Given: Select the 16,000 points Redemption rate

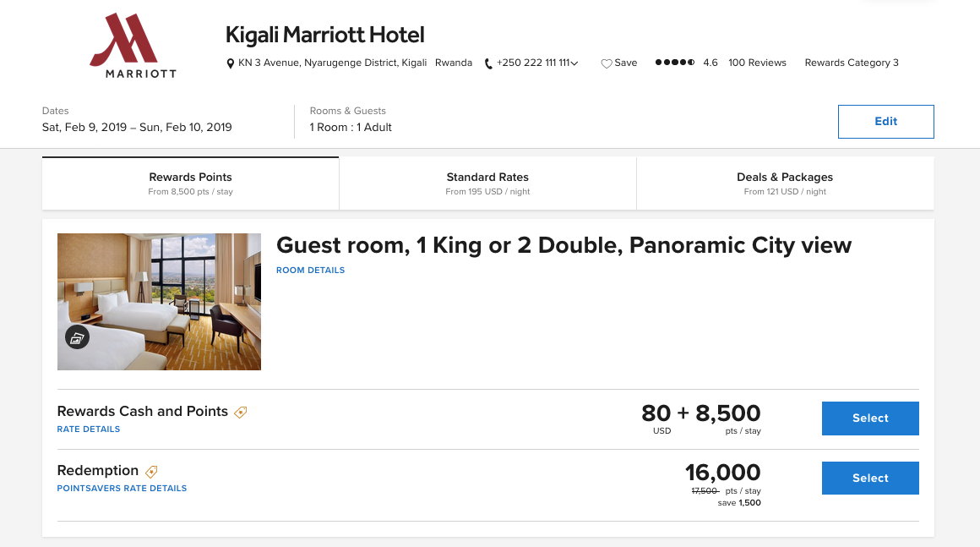Looking at the screenshot, I should pos(870,479).
